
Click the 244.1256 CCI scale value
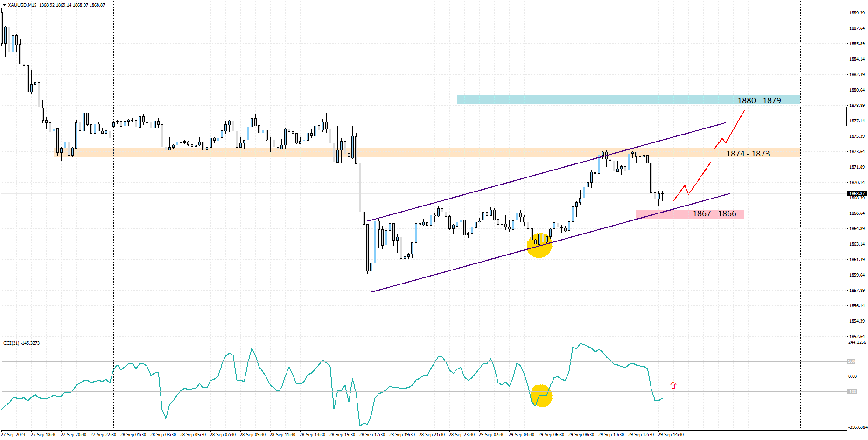pyautogui.click(x=857, y=342)
